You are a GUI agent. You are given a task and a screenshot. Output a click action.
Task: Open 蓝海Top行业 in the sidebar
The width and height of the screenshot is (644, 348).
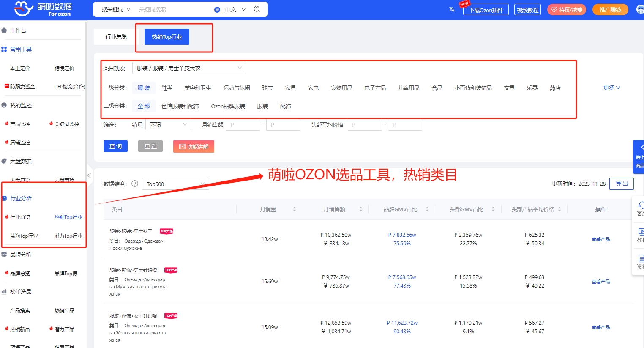[x=24, y=236]
